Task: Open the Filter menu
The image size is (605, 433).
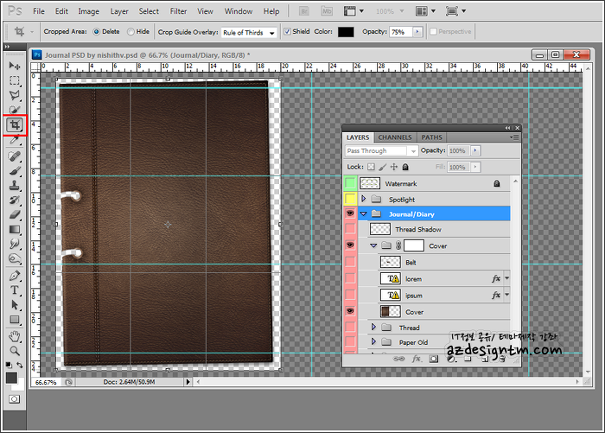Action: 178,12
